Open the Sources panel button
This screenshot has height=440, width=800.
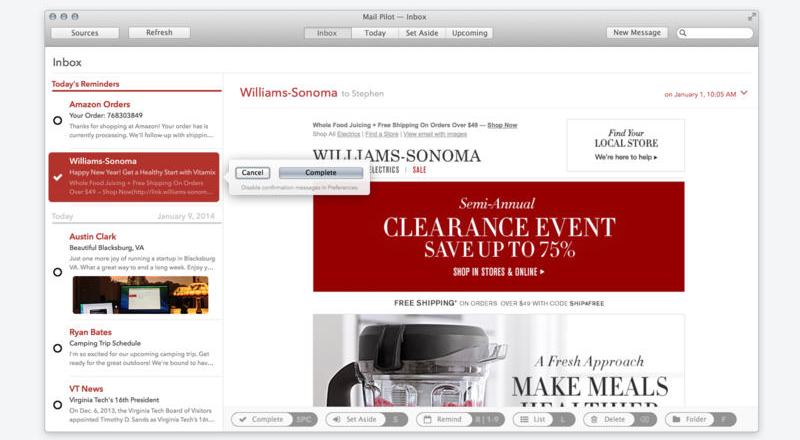click(85, 33)
